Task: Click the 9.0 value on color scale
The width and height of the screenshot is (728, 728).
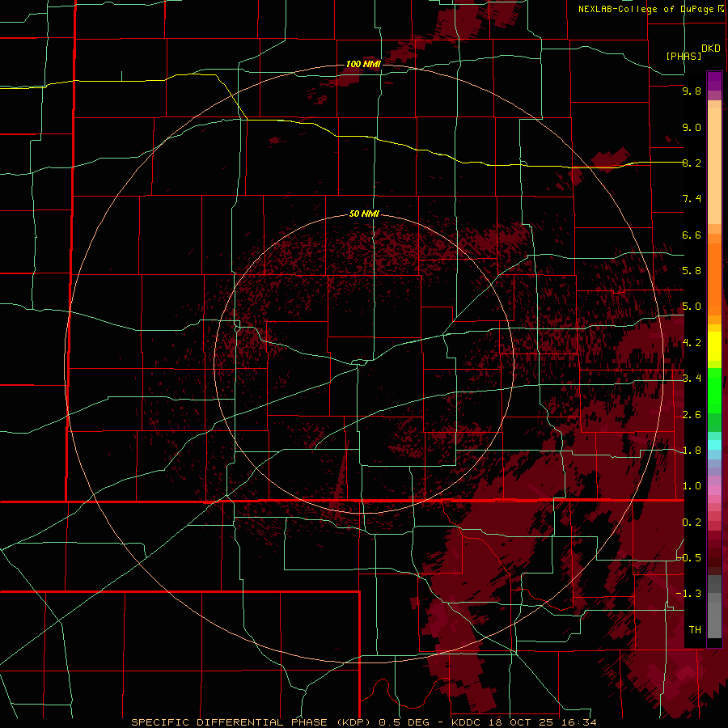Action: point(692,127)
